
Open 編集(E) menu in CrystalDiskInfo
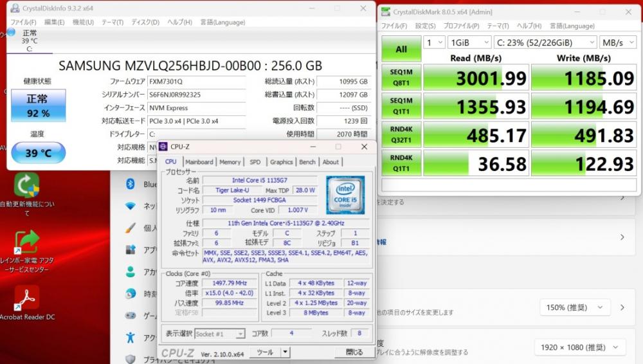[54, 22]
